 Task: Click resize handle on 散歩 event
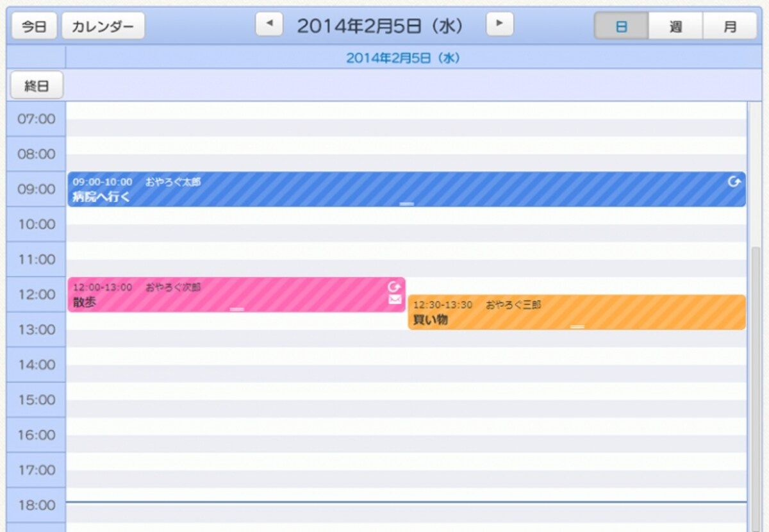[237, 309]
